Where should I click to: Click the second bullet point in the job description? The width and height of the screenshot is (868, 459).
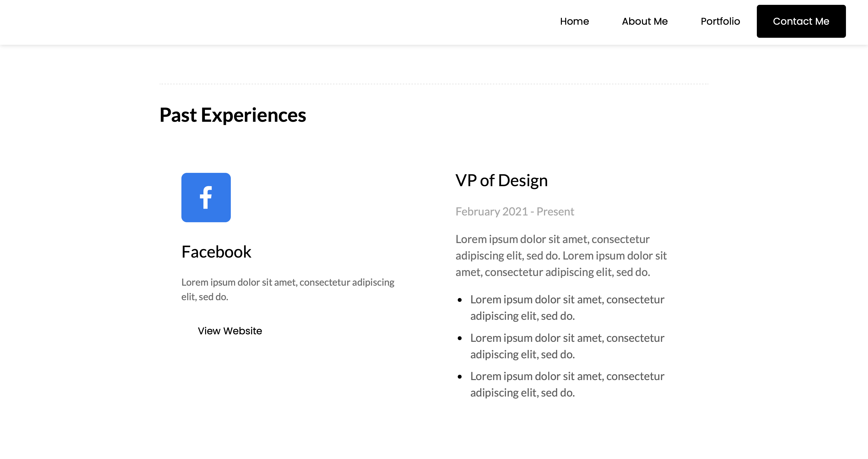point(567,346)
